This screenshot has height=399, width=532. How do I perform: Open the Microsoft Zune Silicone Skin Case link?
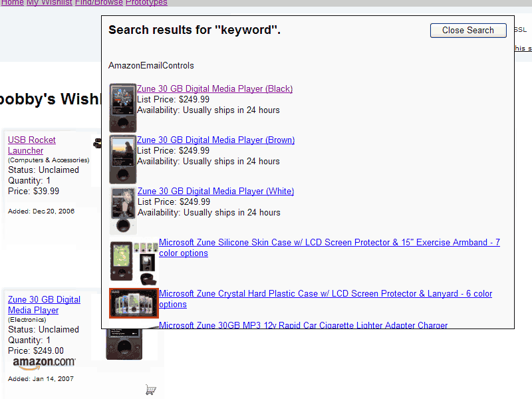coord(329,247)
